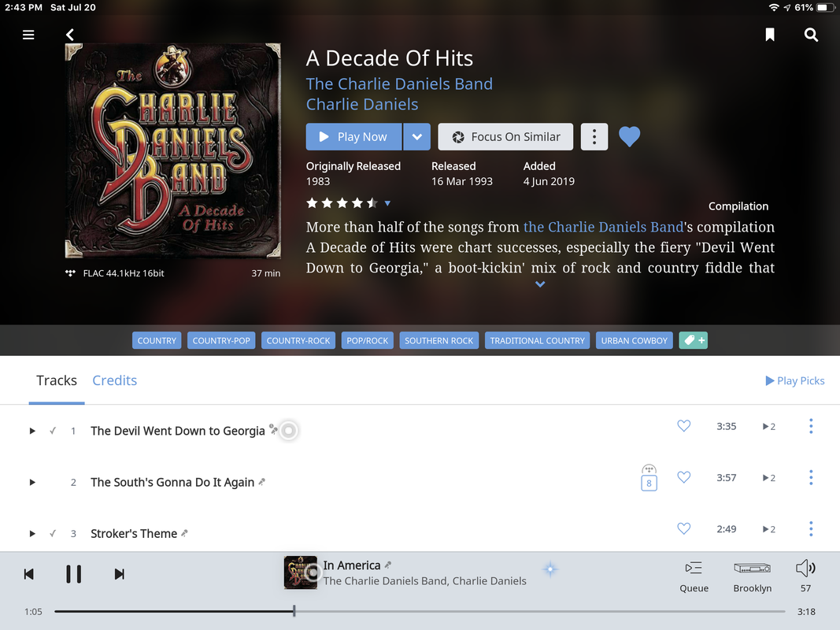Switch to the Credits tab

pyautogui.click(x=115, y=380)
